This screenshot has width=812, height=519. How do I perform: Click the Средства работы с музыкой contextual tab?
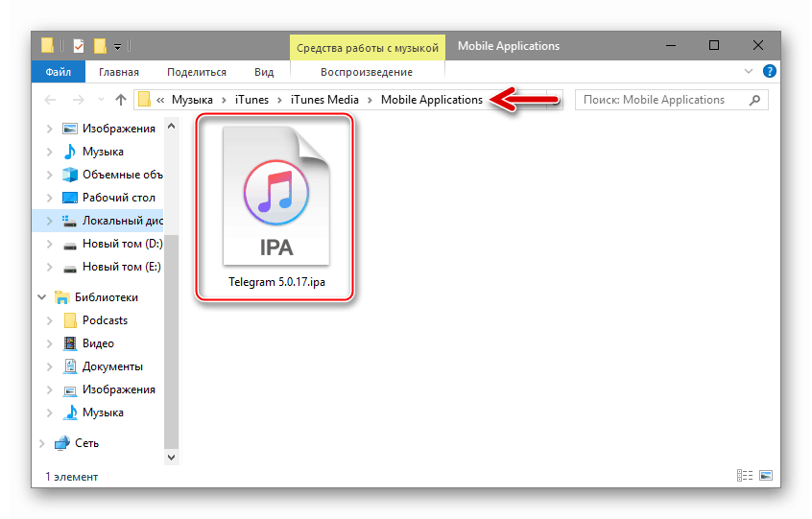point(368,48)
